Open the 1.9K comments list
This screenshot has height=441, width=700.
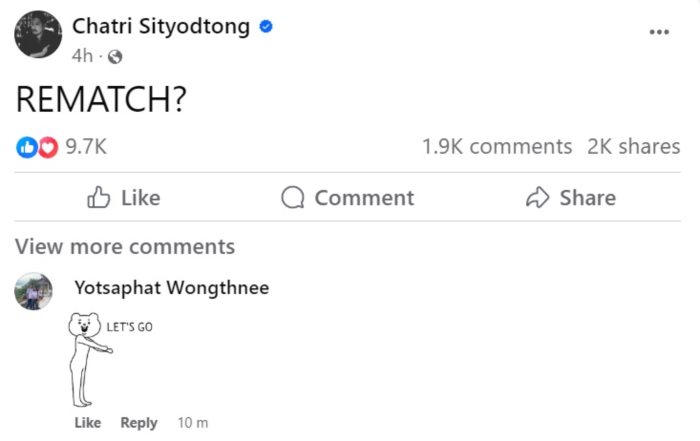tap(497, 147)
